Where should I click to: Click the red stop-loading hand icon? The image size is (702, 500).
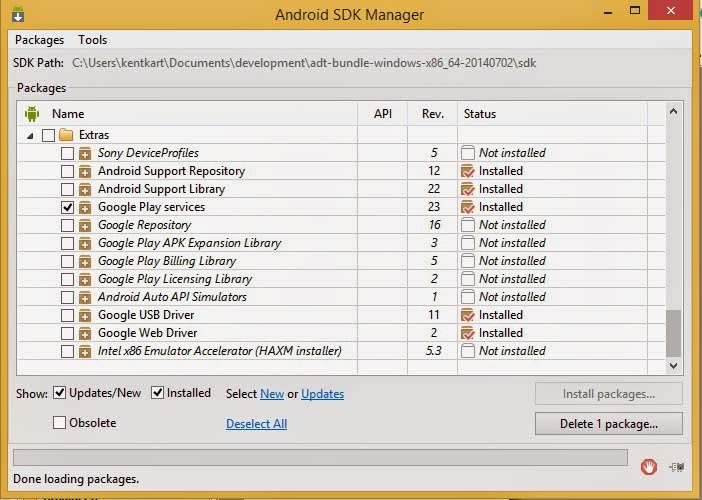coord(649,465)
